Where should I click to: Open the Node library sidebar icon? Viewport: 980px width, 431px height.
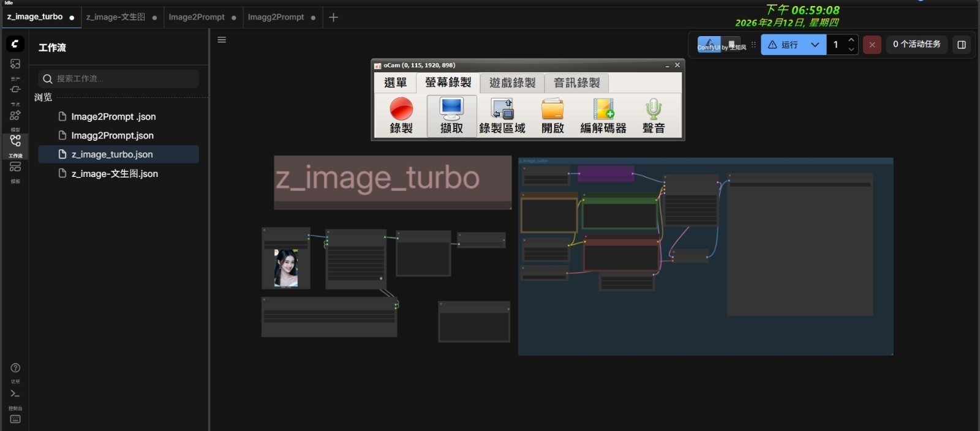[15, 90]
